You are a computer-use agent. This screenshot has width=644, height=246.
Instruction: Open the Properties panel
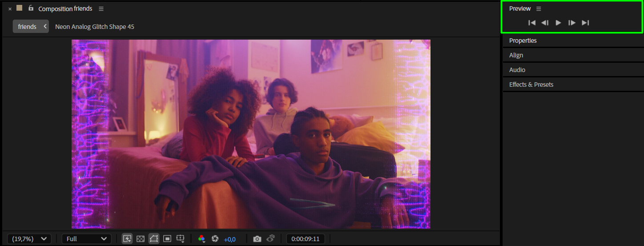523,40
